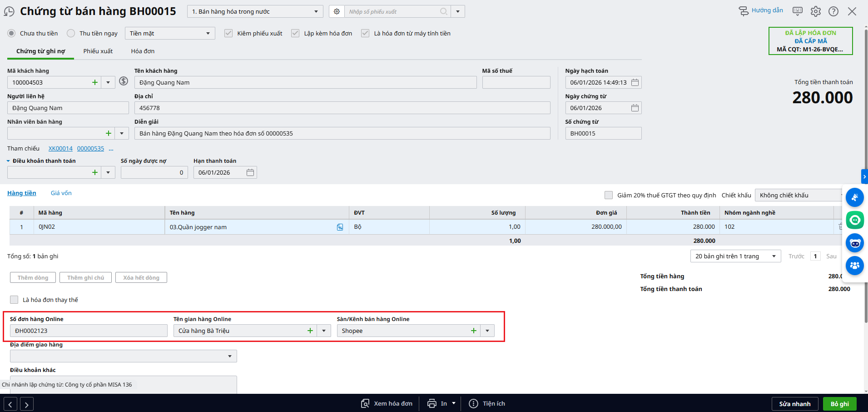Click the Bỏ ghi button
Screen dimensions: 868x412
click(839, 404)
